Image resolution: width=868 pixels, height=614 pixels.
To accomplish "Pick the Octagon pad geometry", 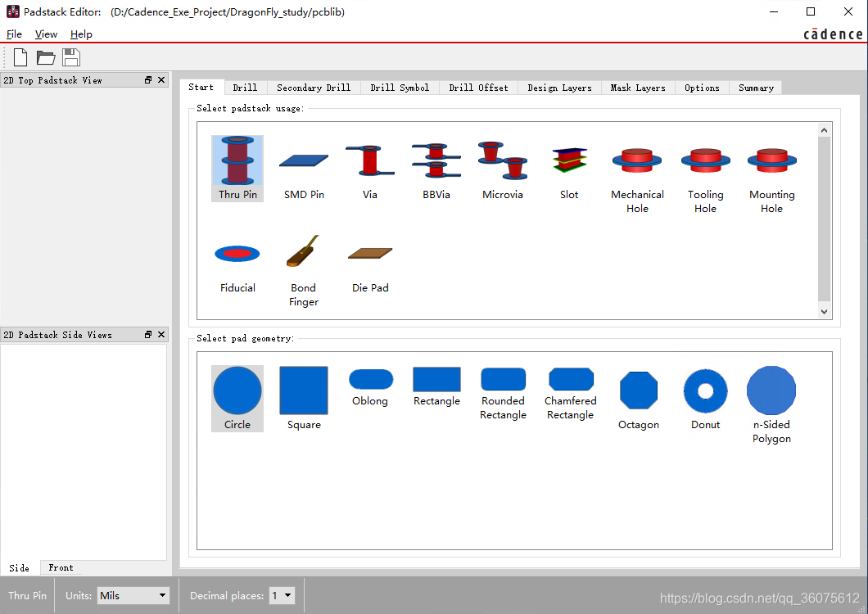I will [x=639, y=399].
